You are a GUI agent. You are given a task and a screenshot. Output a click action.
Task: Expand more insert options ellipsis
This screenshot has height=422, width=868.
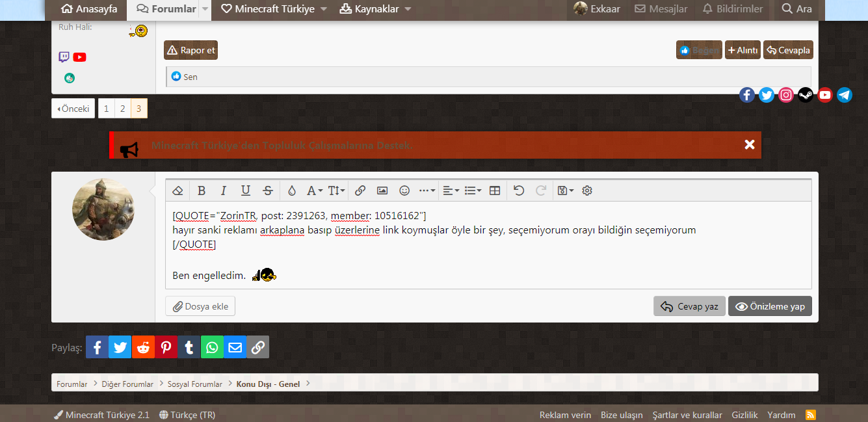tap(427, 191)
